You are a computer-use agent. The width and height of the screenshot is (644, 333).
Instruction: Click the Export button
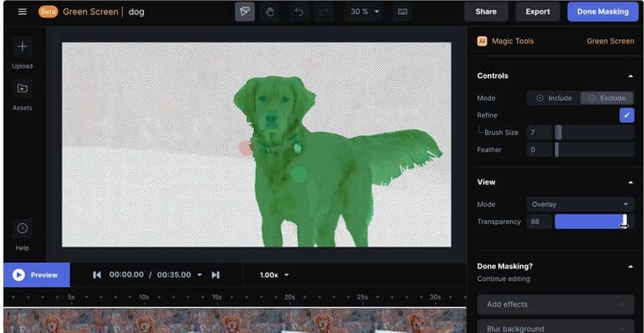(537, 11)
